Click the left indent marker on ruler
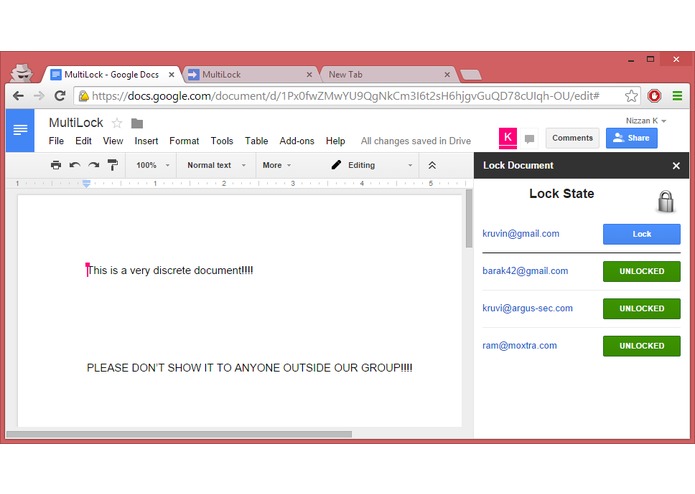 coord(86,184)
